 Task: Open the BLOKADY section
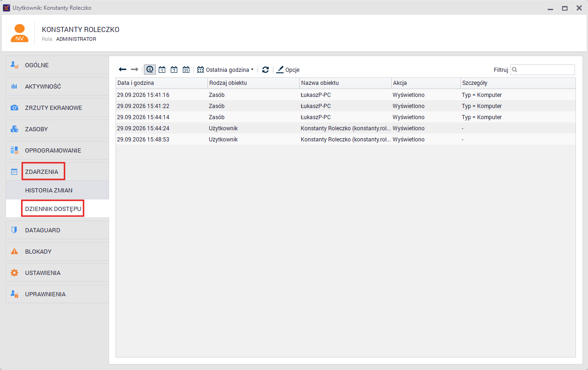click(x=58, y=251)
